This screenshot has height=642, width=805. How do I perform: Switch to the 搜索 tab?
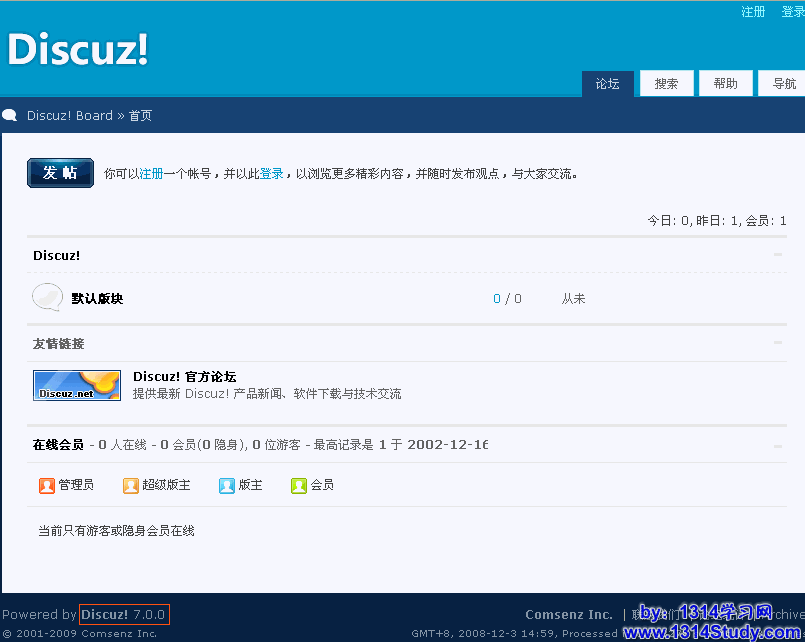coord(666,84)
